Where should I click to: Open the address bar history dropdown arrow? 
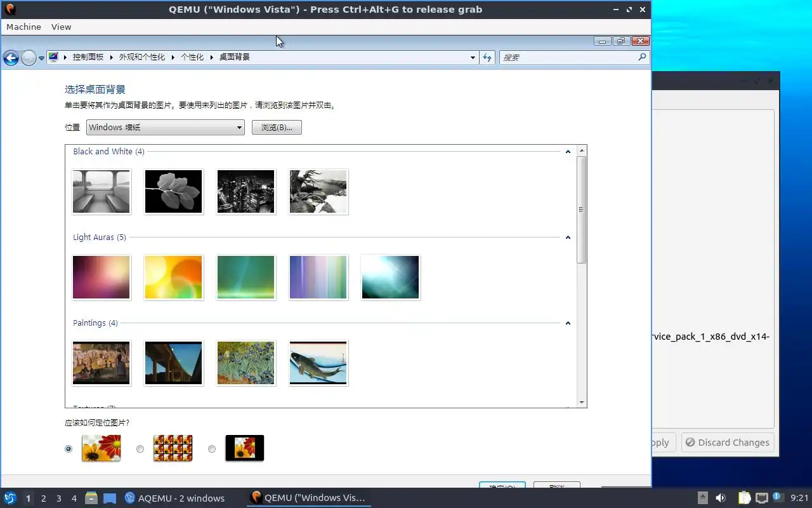pos(473,57)
